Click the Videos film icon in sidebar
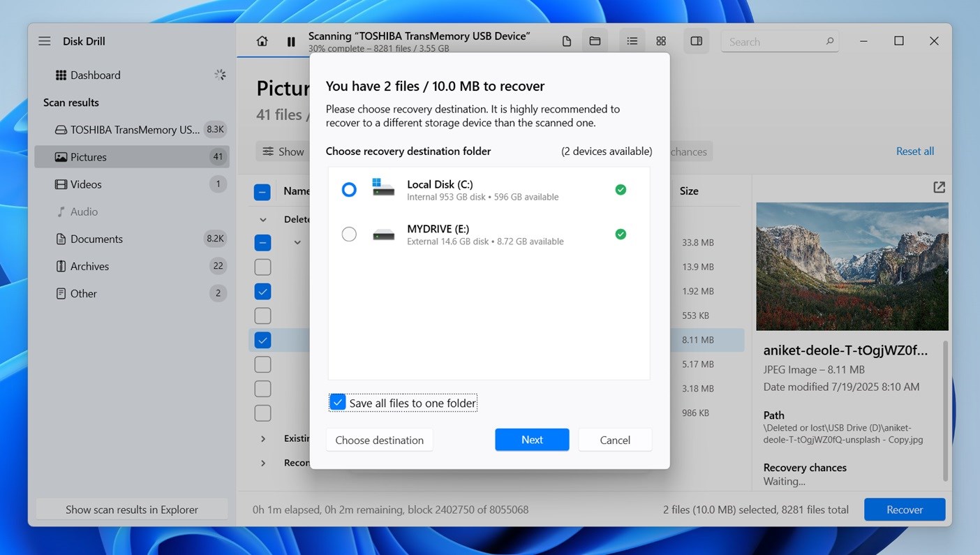 point(61,184)
